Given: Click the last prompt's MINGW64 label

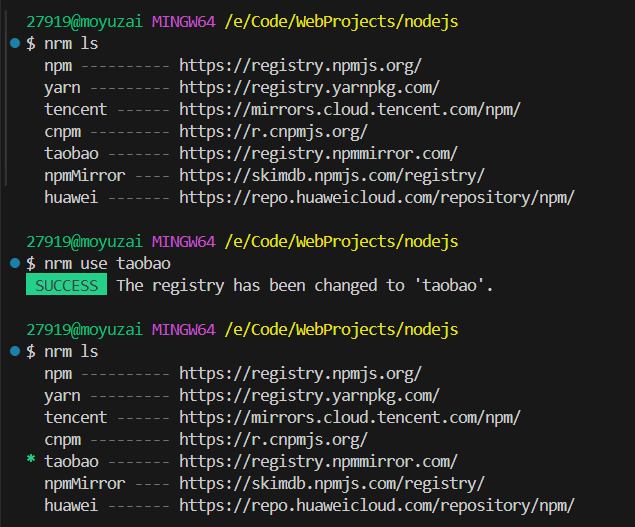Looking at the screenshot, I should [183, 329].
